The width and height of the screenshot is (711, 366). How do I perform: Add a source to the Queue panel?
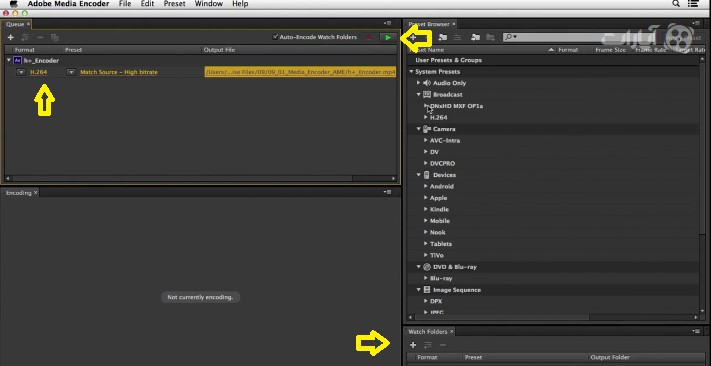(x=11, y=38)
